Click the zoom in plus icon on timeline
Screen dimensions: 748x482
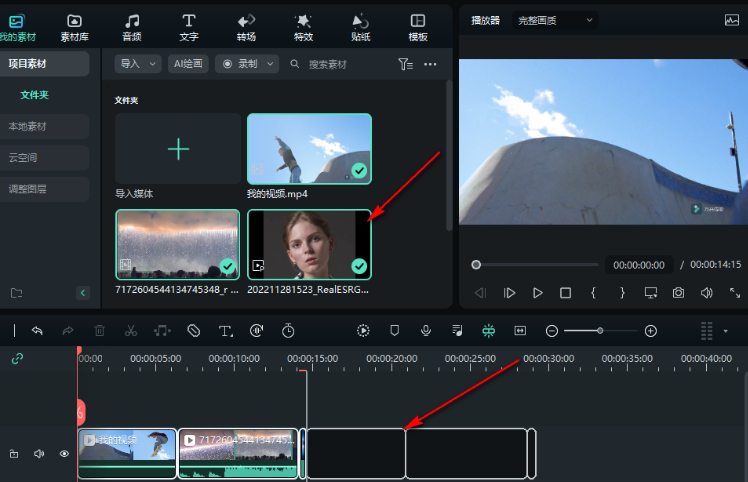coord(650,330)
